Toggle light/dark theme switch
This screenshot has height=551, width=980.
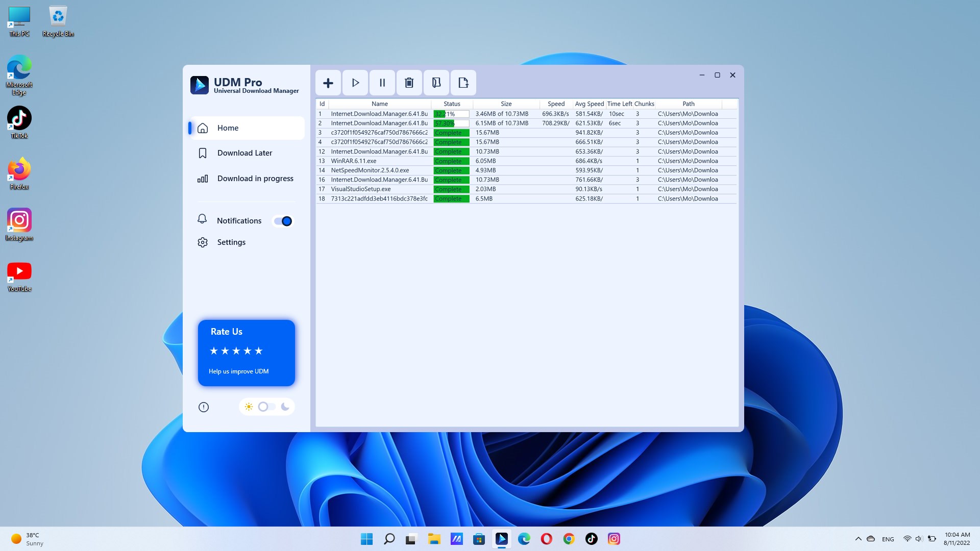pos(266,407)
